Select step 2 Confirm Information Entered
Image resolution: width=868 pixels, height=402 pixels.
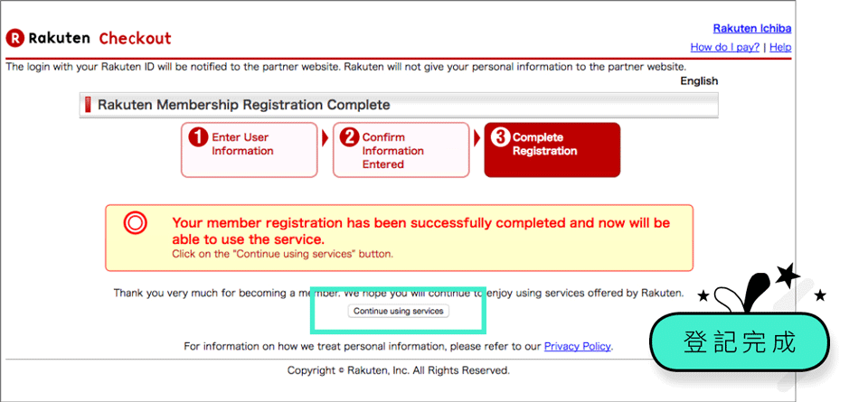click(401, 150)
